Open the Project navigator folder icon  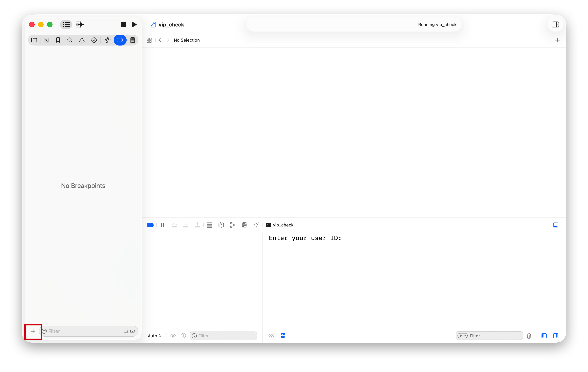pyautogui.click(x=34, y=40)
